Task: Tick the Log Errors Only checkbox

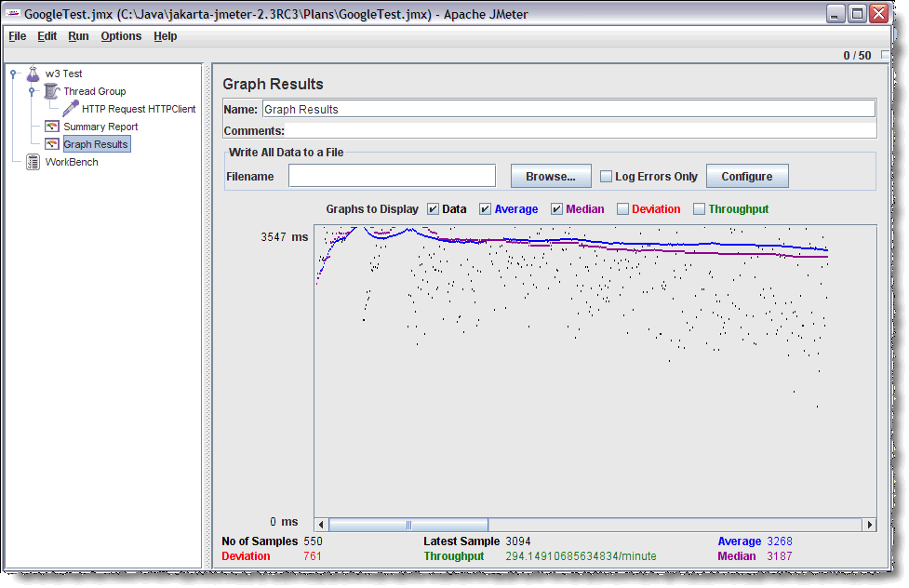Action: (606, 177)
